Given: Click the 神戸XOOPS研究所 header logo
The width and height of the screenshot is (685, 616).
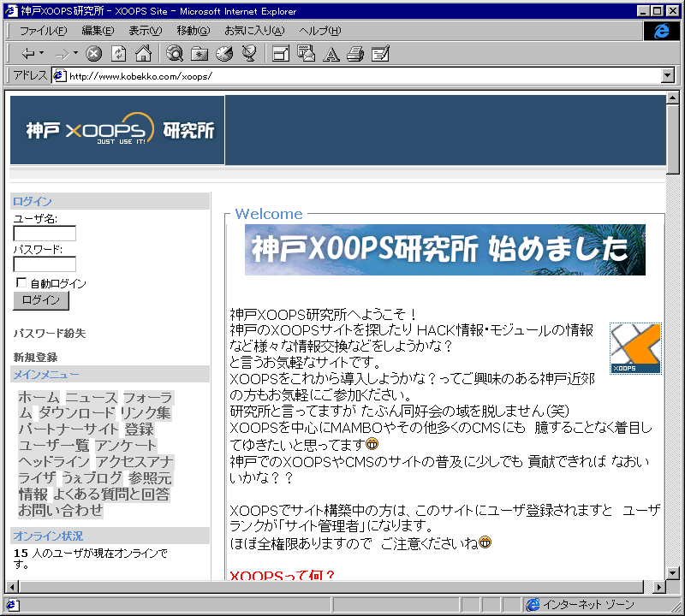Looking at the screenshot, I should point(117,130).
